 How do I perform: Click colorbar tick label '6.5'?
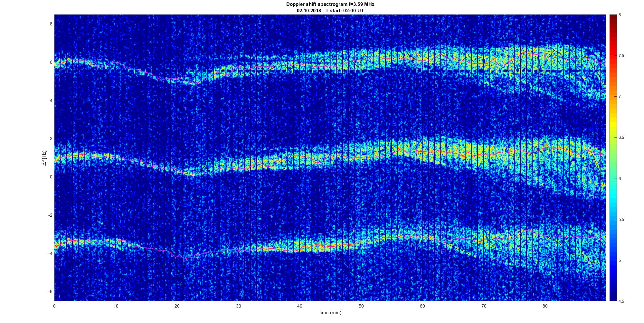[621, 138]
